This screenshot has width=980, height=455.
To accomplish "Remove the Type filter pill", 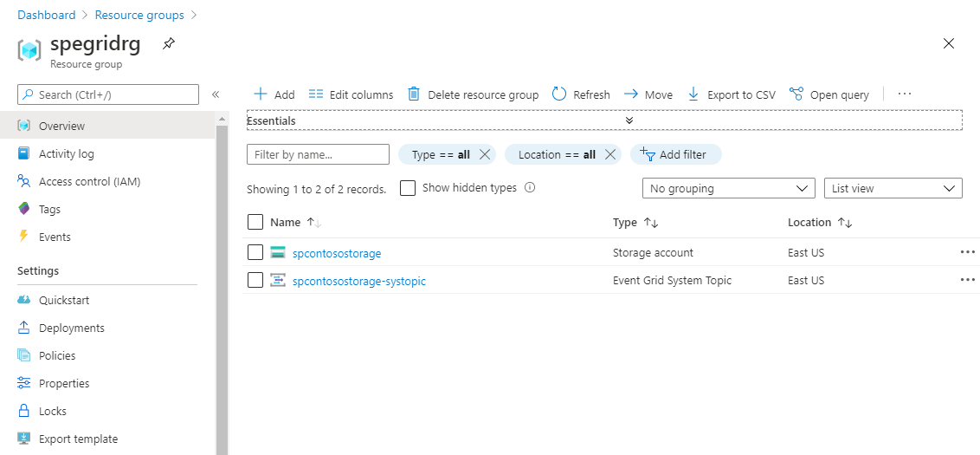I will point(485,154).
